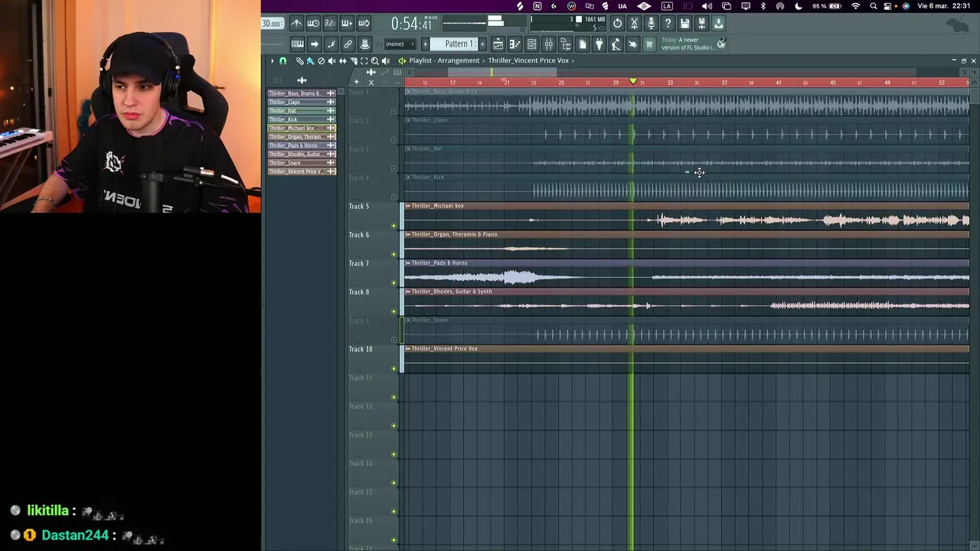Open Thriller_Pads & Horns clip menu arrow
The height and width of the screenshot is (551, 980).
(408, 263)
